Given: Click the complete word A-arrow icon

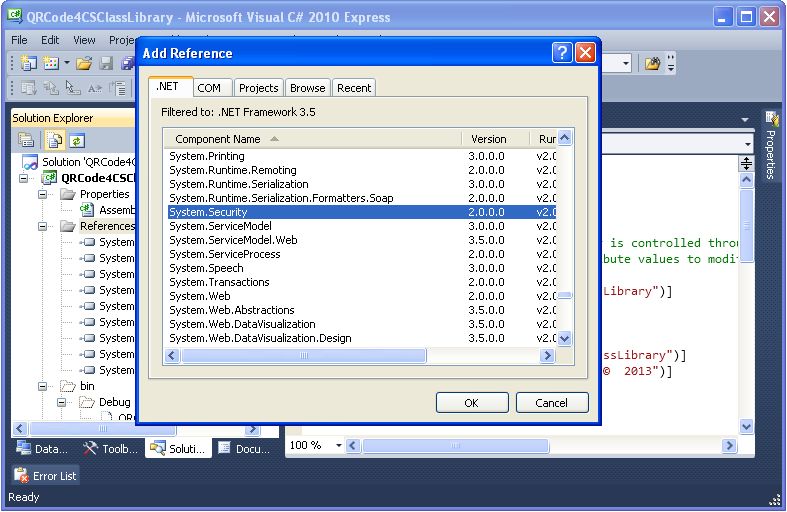Looking at the screenshot, I should 95,88.
